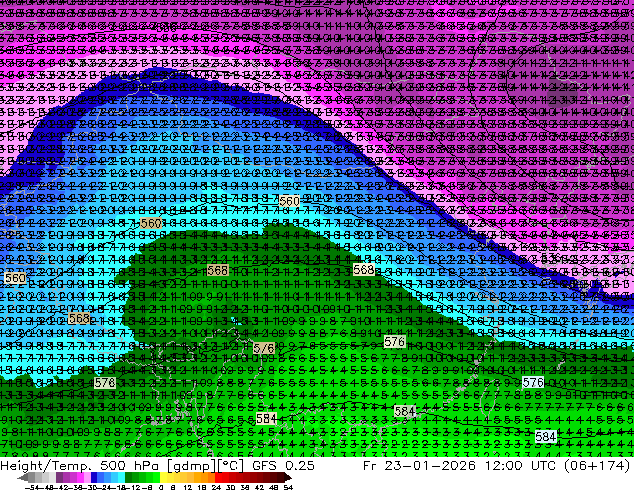Image resolution: width=634 pixels, height=490 pixels.
Task: Click the positive "24" value on the legend scale
Action: coord(216,488)
